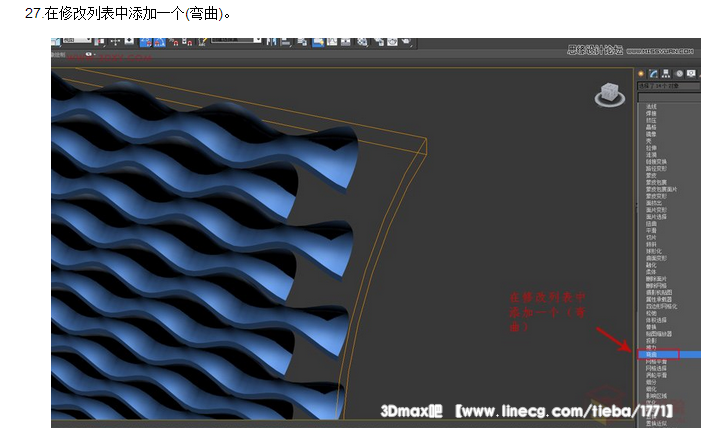
Task: Open Edit Named Selection Sets
Action: click(x=202, y=42)
